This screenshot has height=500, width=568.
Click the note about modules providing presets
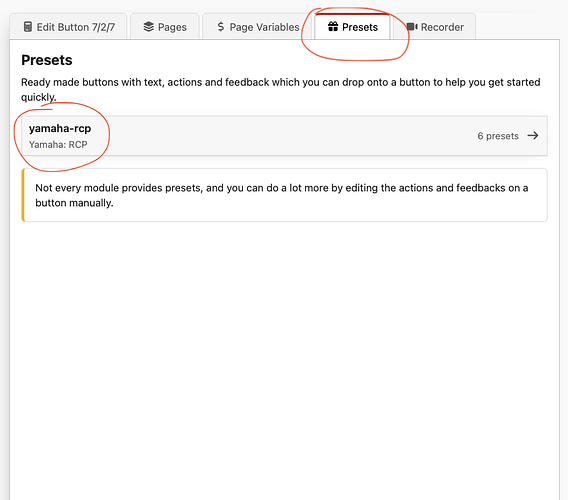point(281,195)
